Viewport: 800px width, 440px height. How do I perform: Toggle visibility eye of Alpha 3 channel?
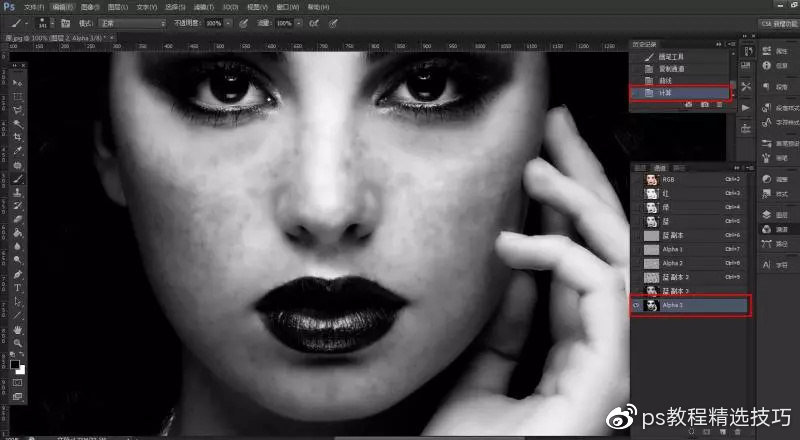637,304
